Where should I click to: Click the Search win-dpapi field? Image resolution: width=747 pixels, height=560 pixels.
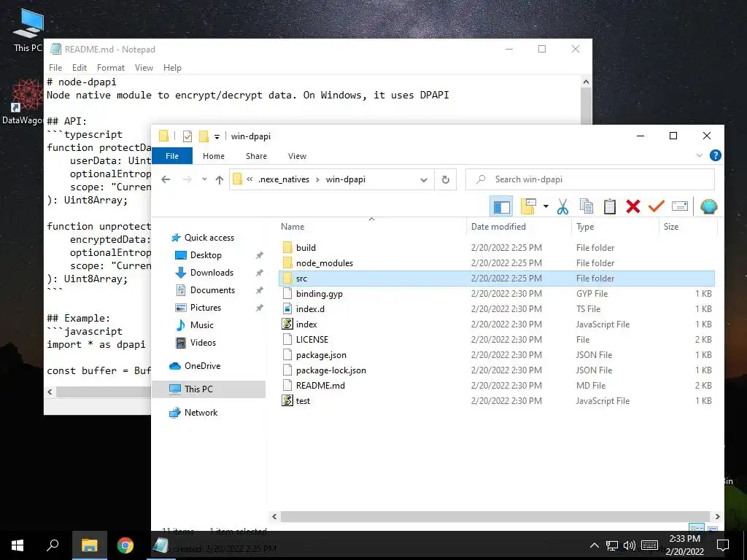click(589, 179)
